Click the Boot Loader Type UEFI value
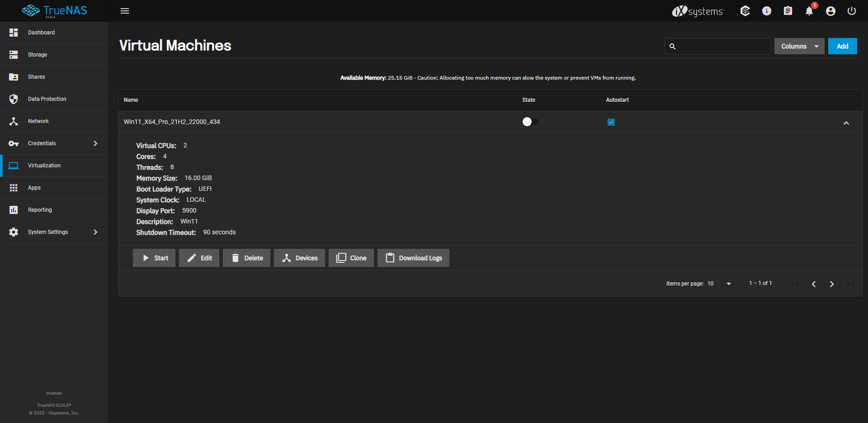 [x=205, y=189]
